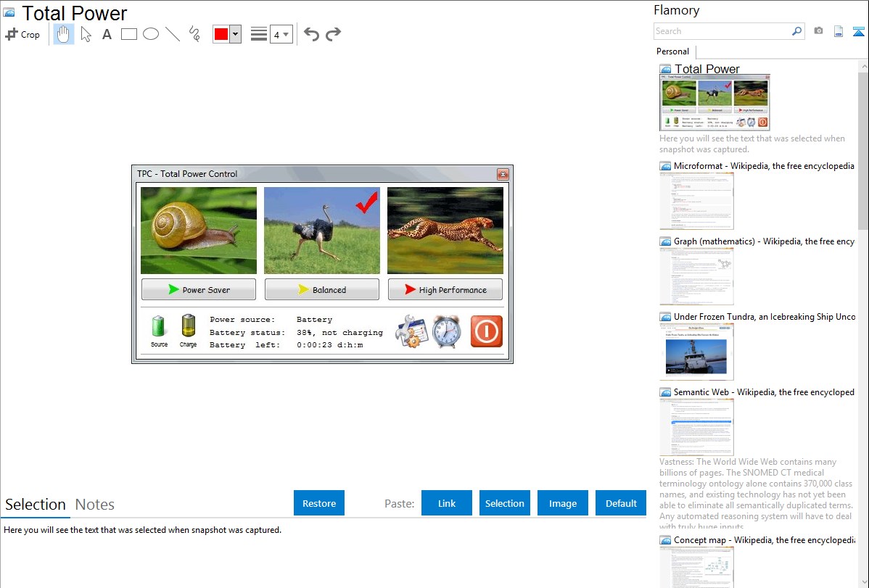869x588 pixels.
Task: Open the wrench and gear settings icon
Action: 411,331
